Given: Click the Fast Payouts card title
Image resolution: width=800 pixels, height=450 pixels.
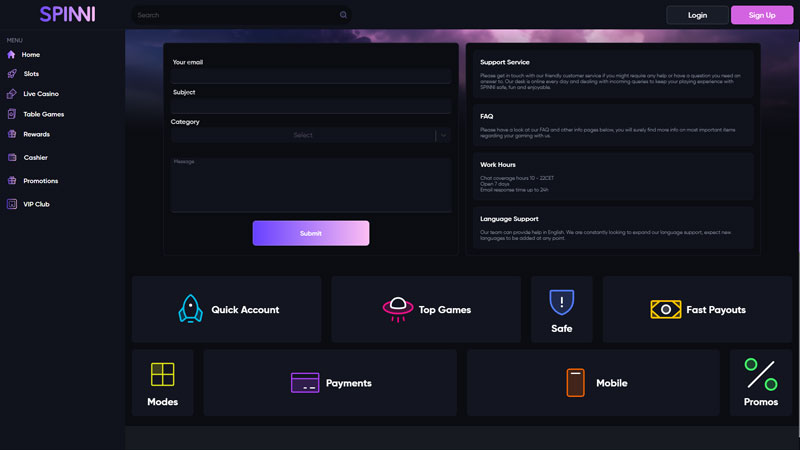Looking at the screenshot, I should (716, 310).
